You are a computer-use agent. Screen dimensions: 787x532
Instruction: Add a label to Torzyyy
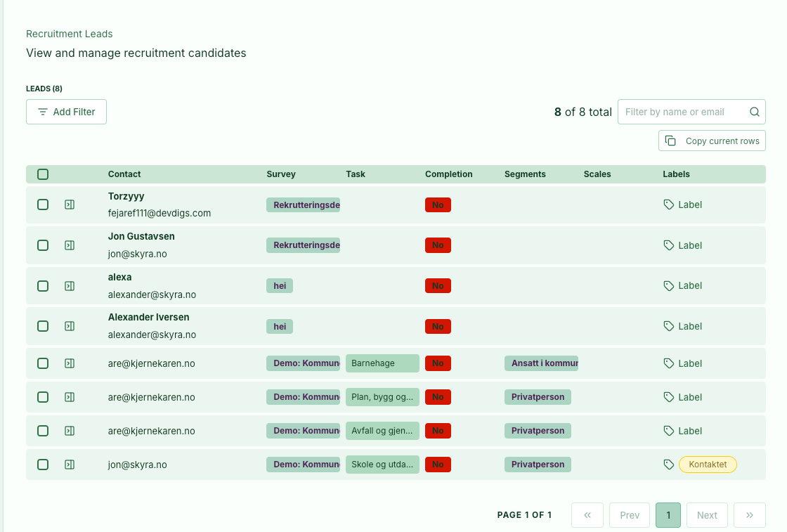[x=682, y=205]
